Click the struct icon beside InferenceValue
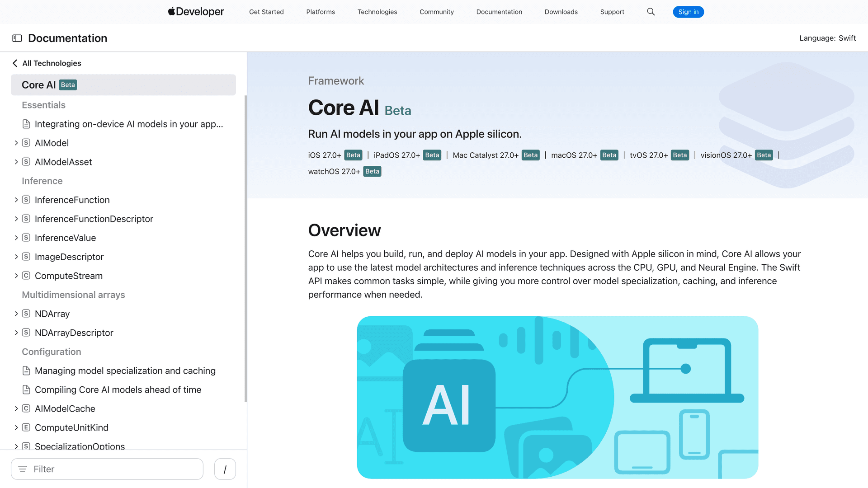The height and width of the screenshot is (488, 868). 26,238
